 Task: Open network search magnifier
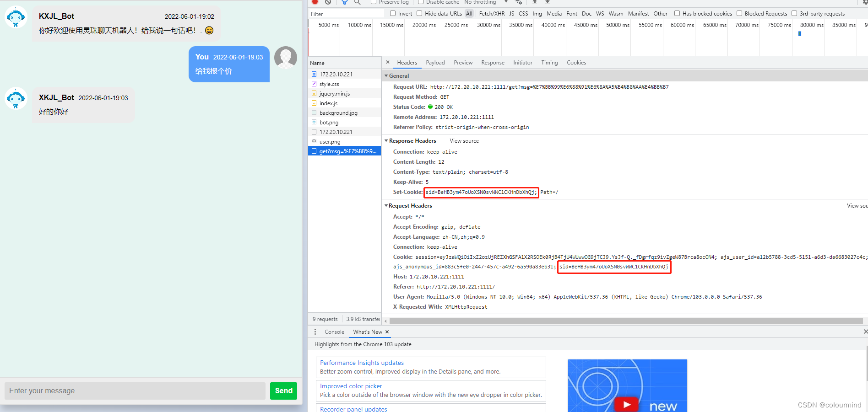click(357, 2)
